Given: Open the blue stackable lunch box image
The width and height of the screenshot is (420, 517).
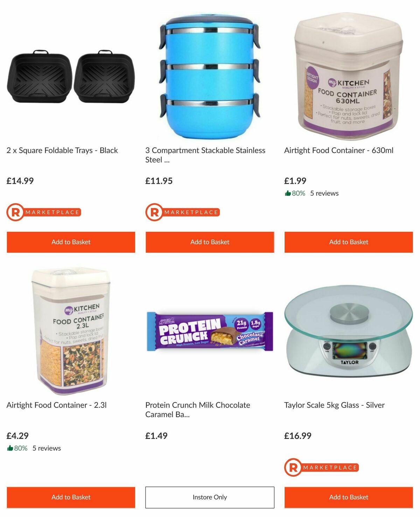Looking at the screenshot, I should [x=210, y=76].
